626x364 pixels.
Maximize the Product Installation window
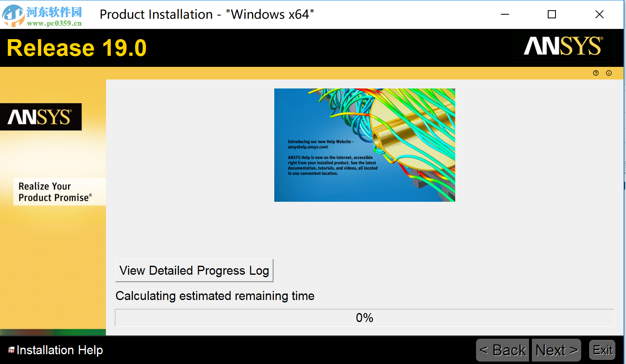[x=552, y=14]
